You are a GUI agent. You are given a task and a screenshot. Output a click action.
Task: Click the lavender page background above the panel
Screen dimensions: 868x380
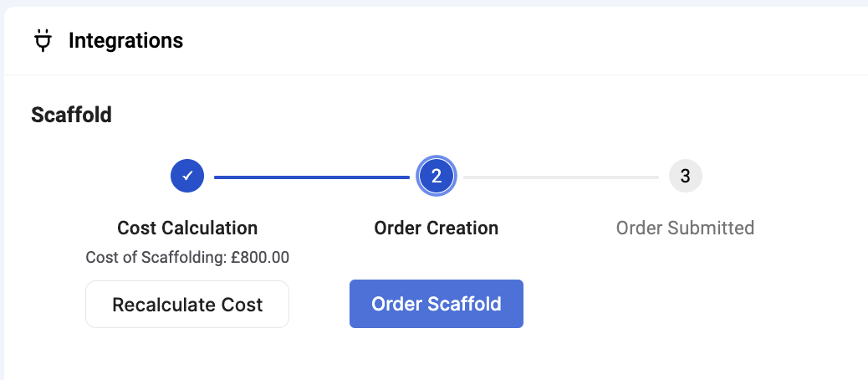click(x=434, y=3)
